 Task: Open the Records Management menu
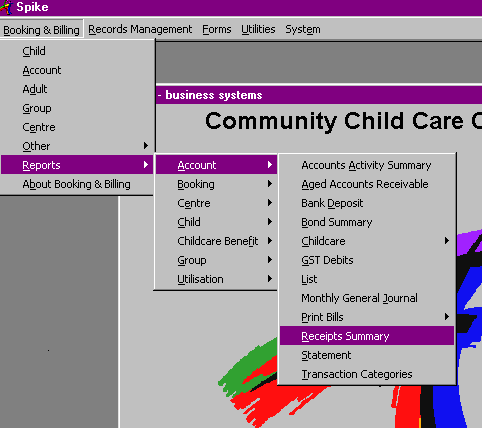(140, 29)
